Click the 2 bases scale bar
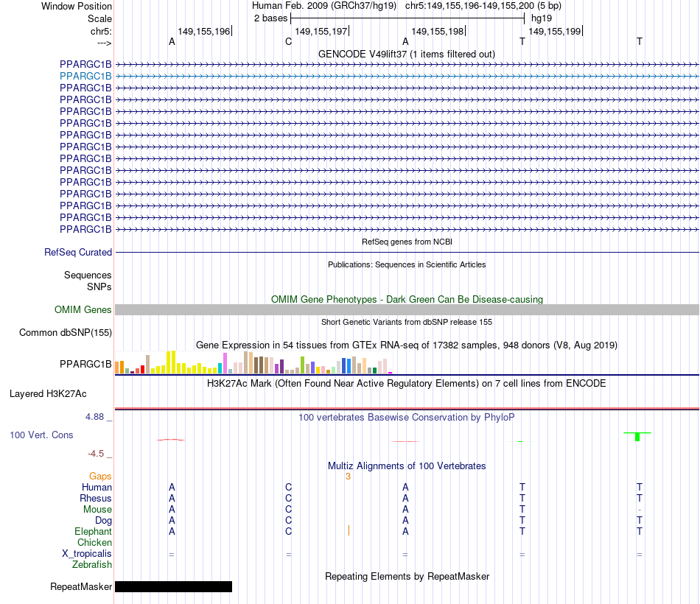 pos(407,18)
